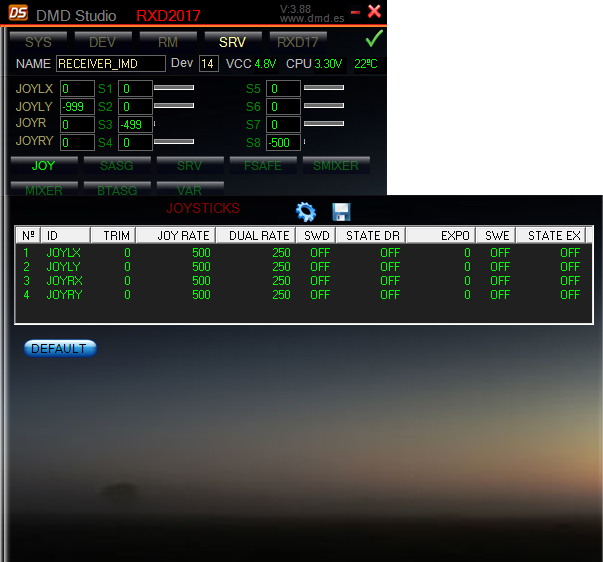Image resolution: width=603 pixels, height=562 pixels.
Task: Click the CPU temperature reading 22ºC
Action: 366,64
